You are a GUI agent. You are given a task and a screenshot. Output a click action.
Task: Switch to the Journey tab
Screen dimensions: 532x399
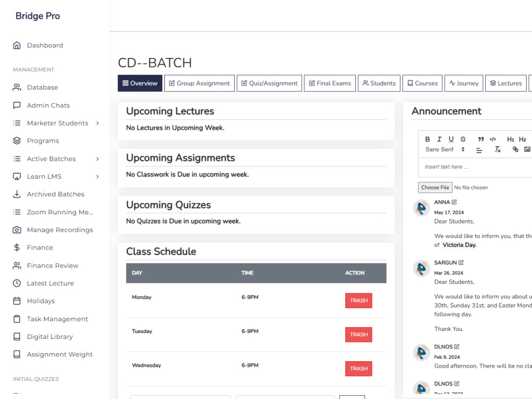point(464,83)
